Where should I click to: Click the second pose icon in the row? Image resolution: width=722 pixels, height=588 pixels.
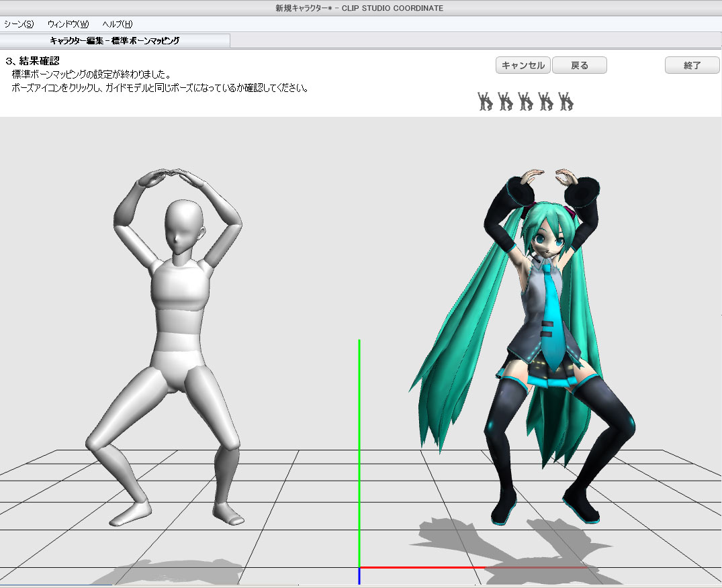point(505,101)
